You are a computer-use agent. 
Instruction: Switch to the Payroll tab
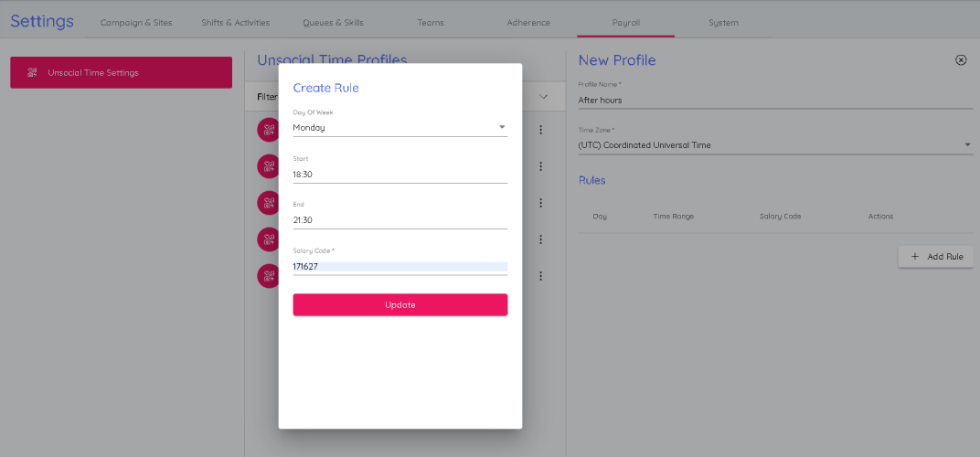coord(626,23)
